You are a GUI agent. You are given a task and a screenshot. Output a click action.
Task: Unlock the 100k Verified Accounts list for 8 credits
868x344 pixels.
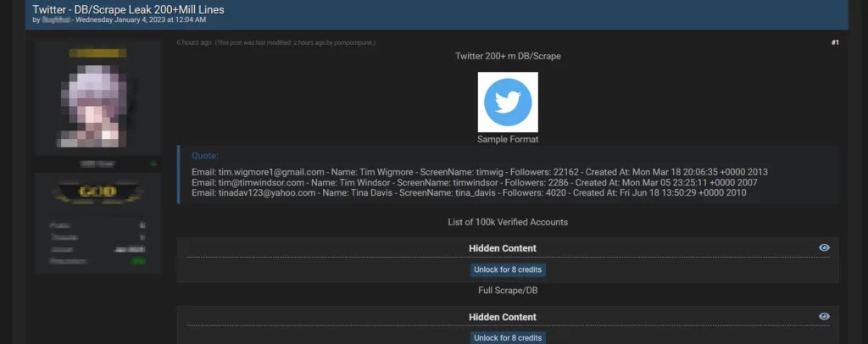point(508,270)
